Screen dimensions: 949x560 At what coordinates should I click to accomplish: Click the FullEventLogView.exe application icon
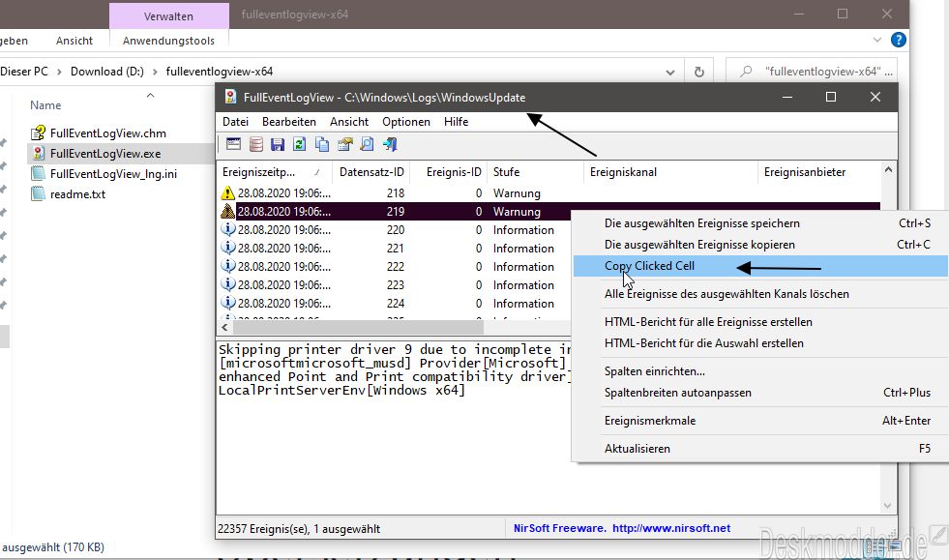(38, 153)
